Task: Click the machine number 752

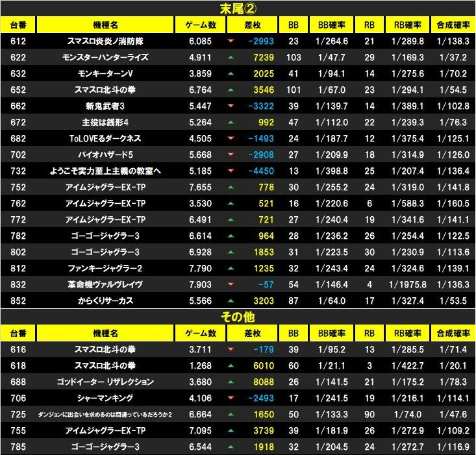Action: 18,187
